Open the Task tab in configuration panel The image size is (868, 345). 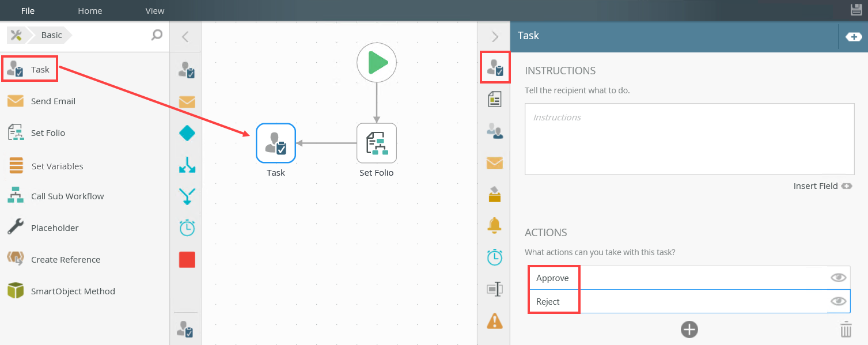click(x=495, y=67)
